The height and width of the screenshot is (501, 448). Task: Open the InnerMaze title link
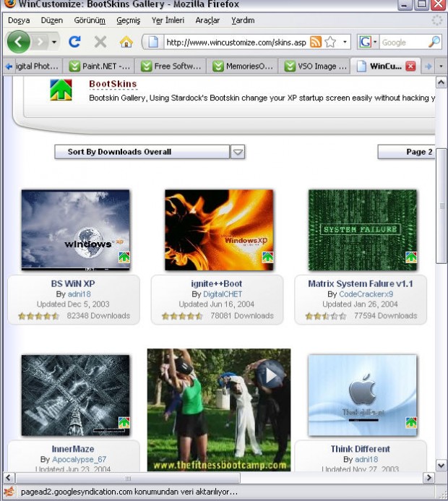(73, 449)
